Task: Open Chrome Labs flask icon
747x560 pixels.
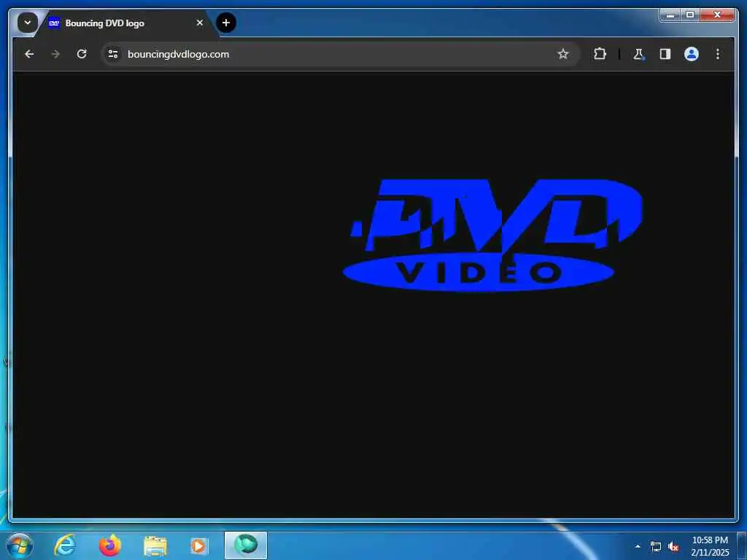Action: (638, 54)
